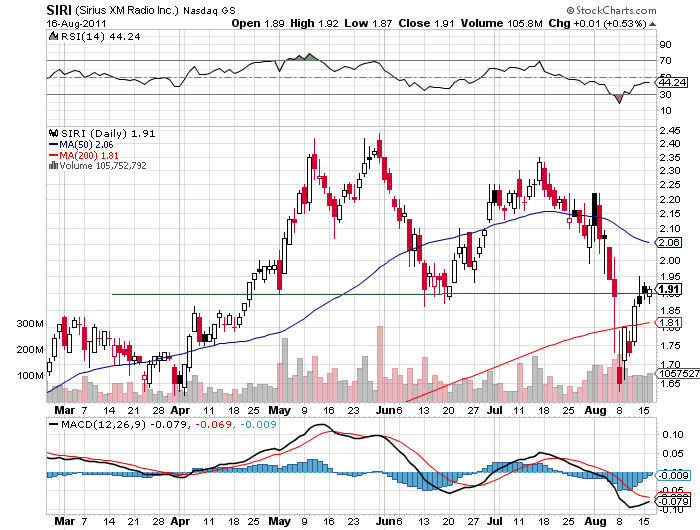Viewport: 700px width, 530px height.
Task: Click the 2.45 label on price axis
Action: tap(670, 130)
